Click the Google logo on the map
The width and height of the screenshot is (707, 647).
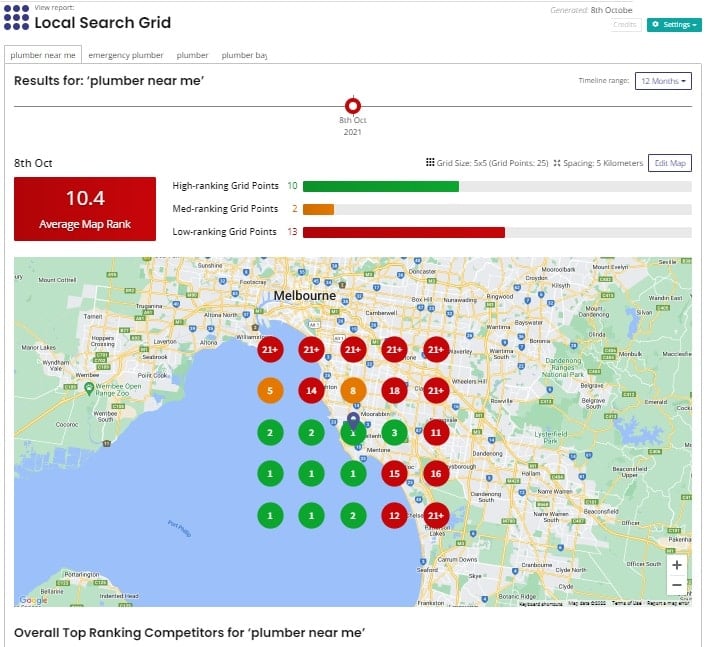point(33,600)
